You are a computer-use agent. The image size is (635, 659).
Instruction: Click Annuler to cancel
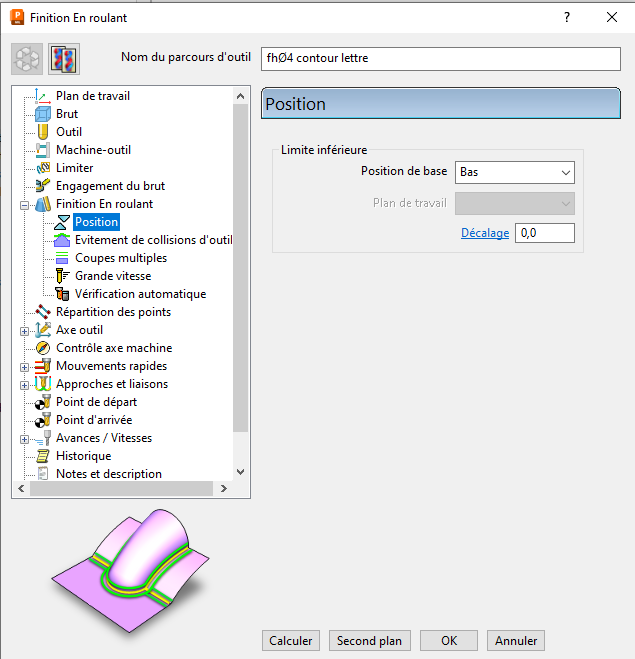[x=516, y=641]
